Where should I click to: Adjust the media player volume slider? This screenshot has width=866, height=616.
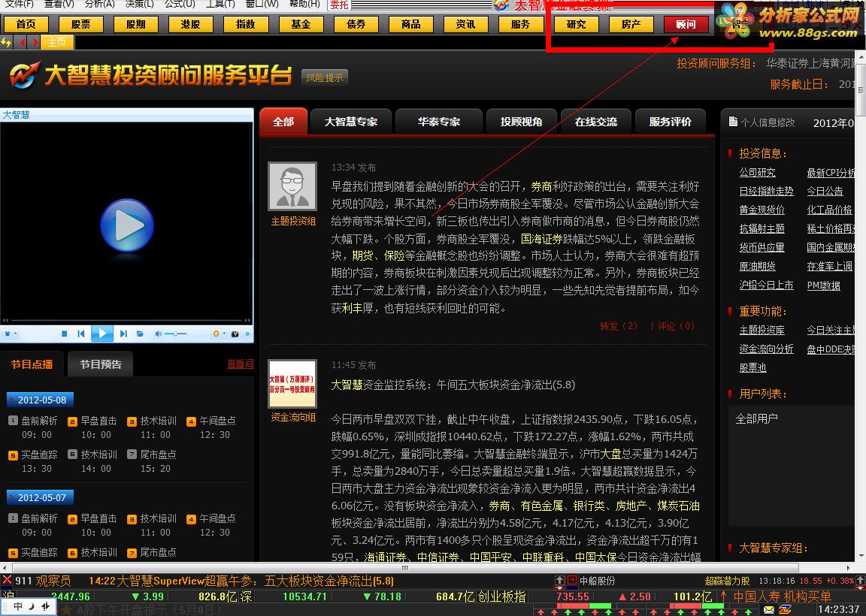176,334
